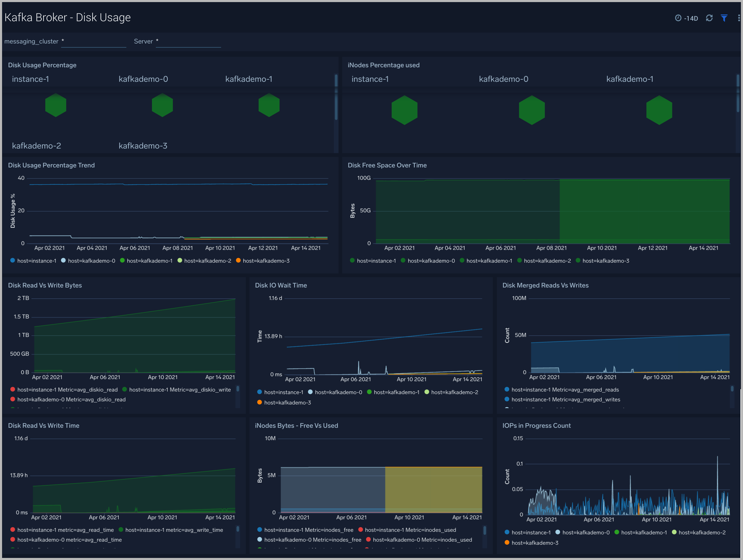Click the -14D time range label
Image resolution: width=743 pixels, height=560 pixels.
click(x=690, y=18)
